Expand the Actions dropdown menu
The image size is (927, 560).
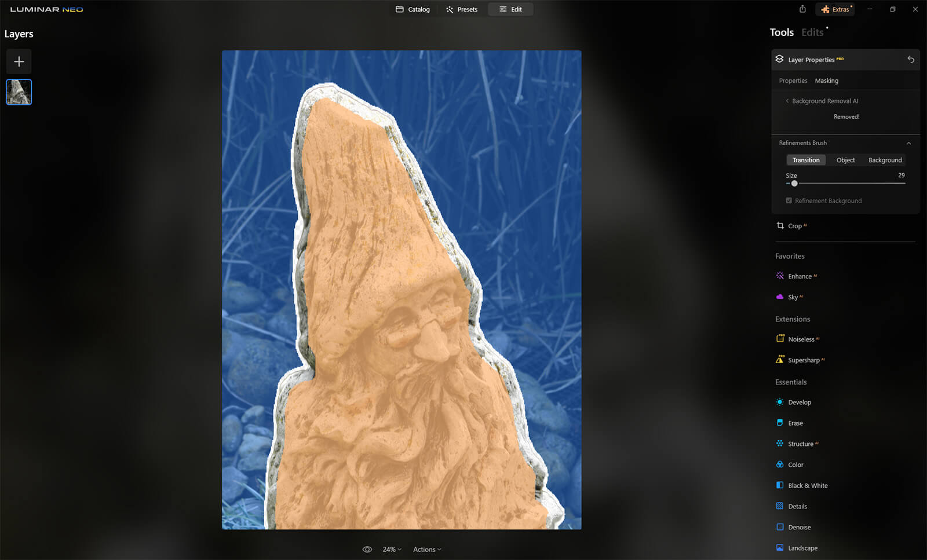point(427,550)
